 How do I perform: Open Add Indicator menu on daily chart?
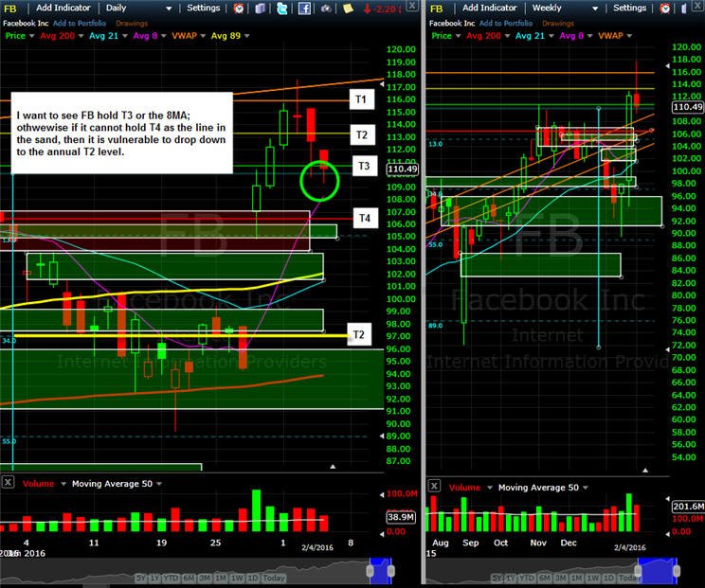tap(63, 8)
